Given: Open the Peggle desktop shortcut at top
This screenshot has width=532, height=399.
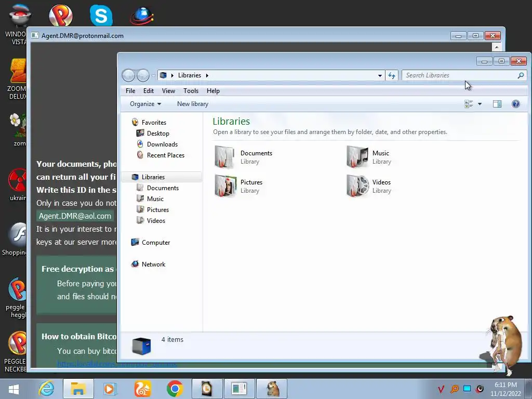Looking at the screenshot, I should [60, 15].
